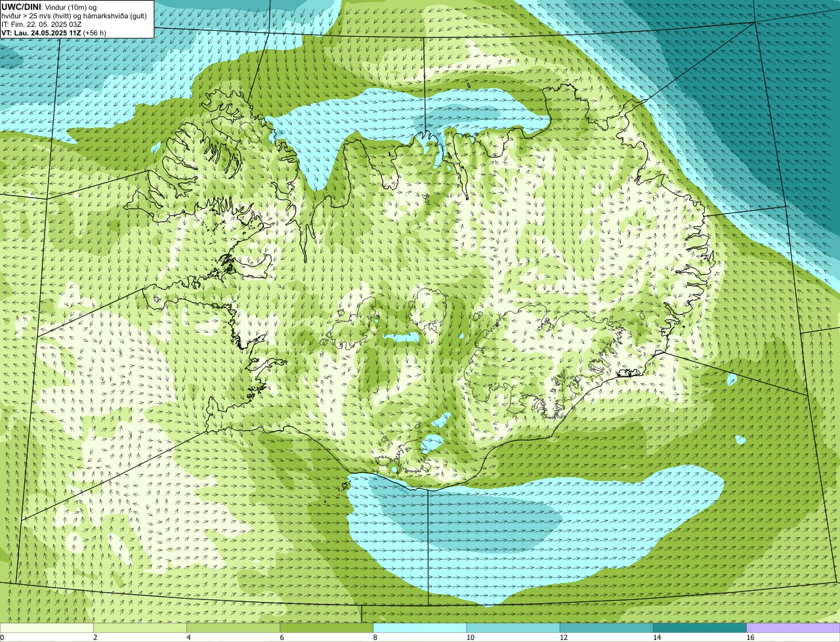Click the valid time "VT: Lau. 24.05.2025 11Z (+56 h)"
Viewport: 840px width, 642px height.
[x=54, y=33]
